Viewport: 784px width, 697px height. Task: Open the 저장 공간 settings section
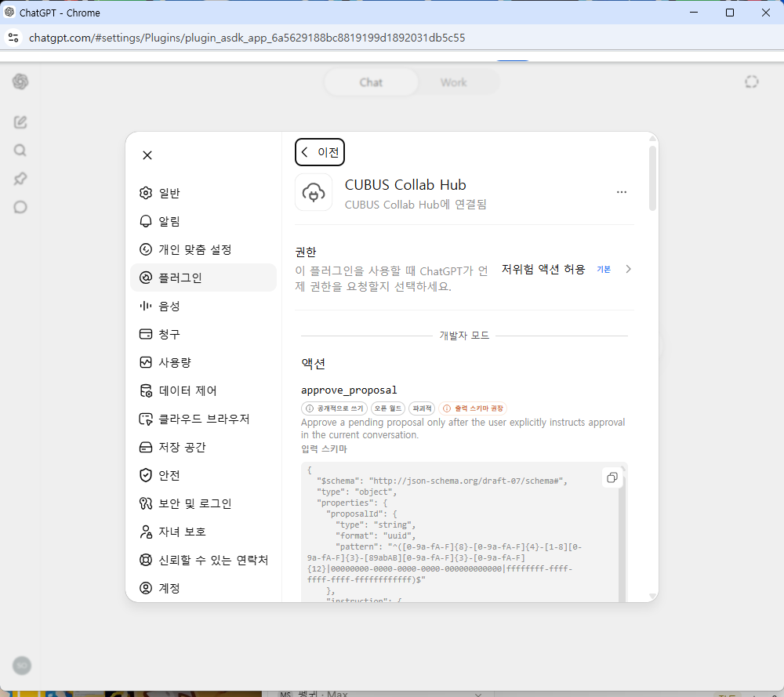click(203, 447)
